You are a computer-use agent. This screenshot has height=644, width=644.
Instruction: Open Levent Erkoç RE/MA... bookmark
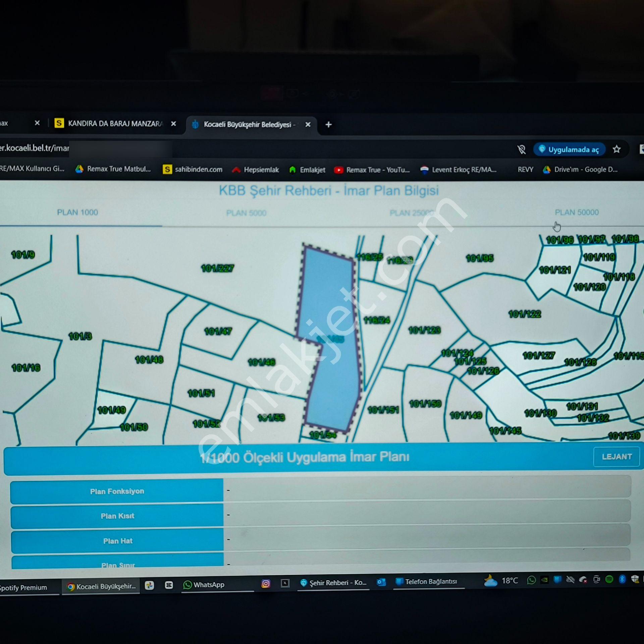point(459,170)
